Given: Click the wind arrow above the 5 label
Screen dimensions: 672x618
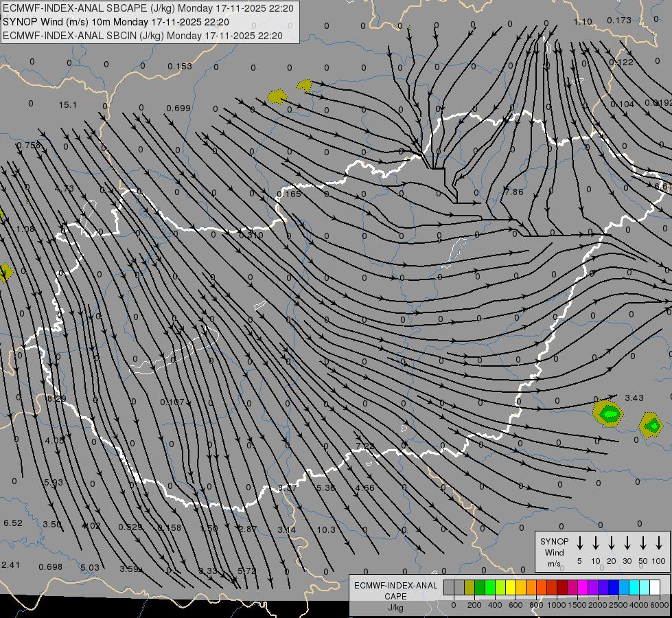Looking at the screenshot, I should pos(580,543).
